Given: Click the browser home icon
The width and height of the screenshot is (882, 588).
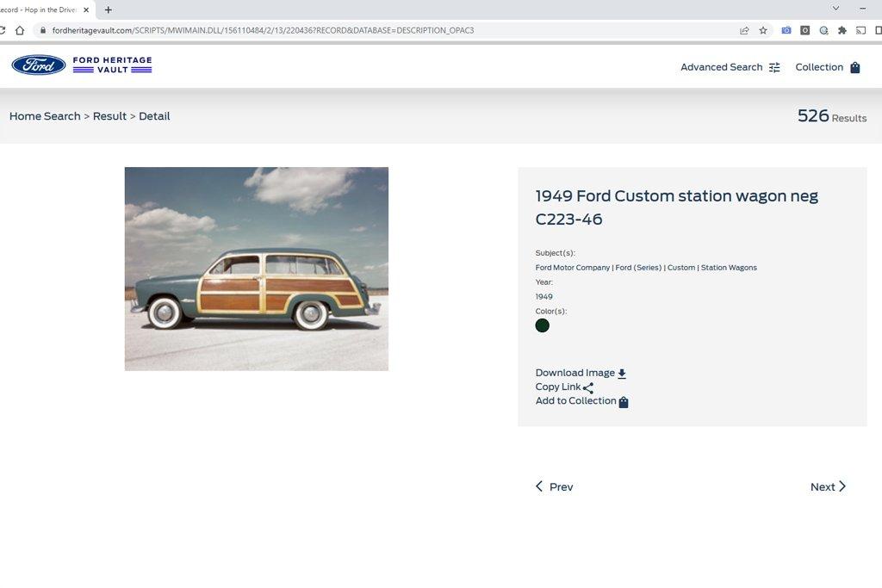Looking at the screenshot, I should pos(20,30).
